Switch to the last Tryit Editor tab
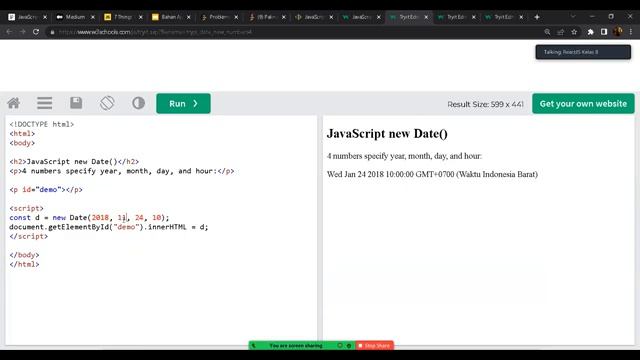640x360 pixels. coord(504,17)
